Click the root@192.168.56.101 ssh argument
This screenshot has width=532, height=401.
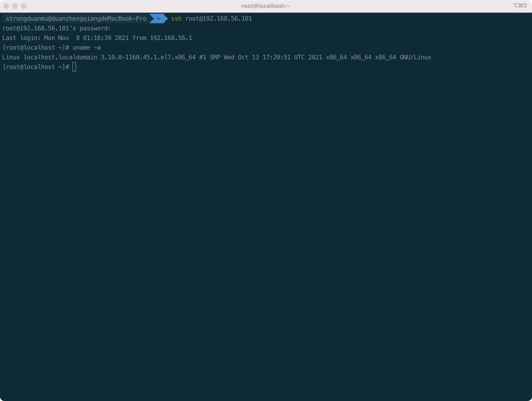coord(219,18)
